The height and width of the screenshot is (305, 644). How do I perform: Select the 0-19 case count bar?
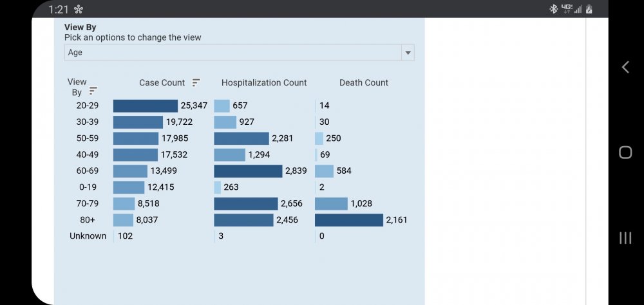(x=129, y=187)
